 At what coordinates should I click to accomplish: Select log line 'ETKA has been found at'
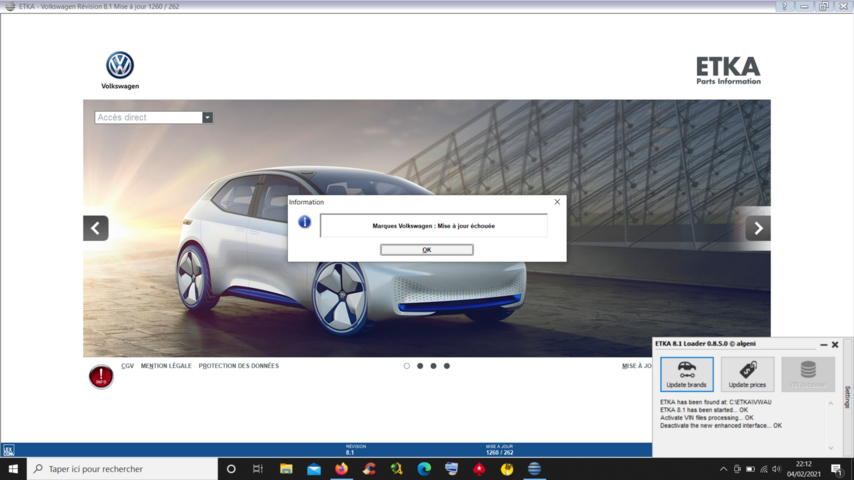[715, 402]
